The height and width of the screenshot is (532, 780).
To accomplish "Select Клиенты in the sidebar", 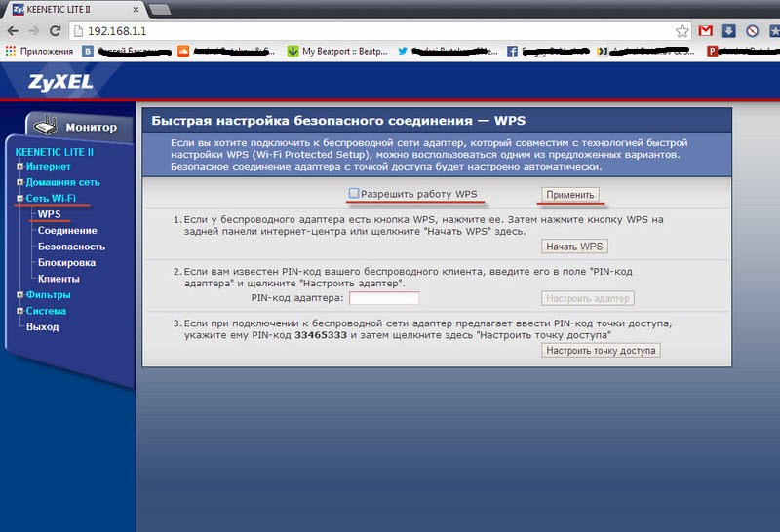I will pos(58,279).
